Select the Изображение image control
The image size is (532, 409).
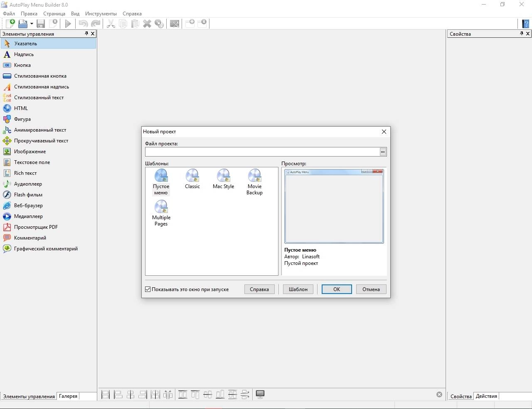[x=48, y=152]
